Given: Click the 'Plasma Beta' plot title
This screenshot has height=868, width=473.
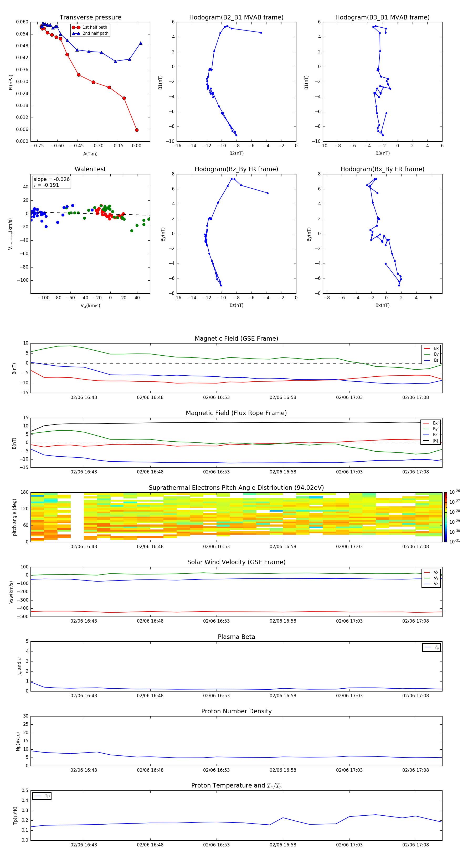Looking at the screenshot, I should [x=236, y=637].
